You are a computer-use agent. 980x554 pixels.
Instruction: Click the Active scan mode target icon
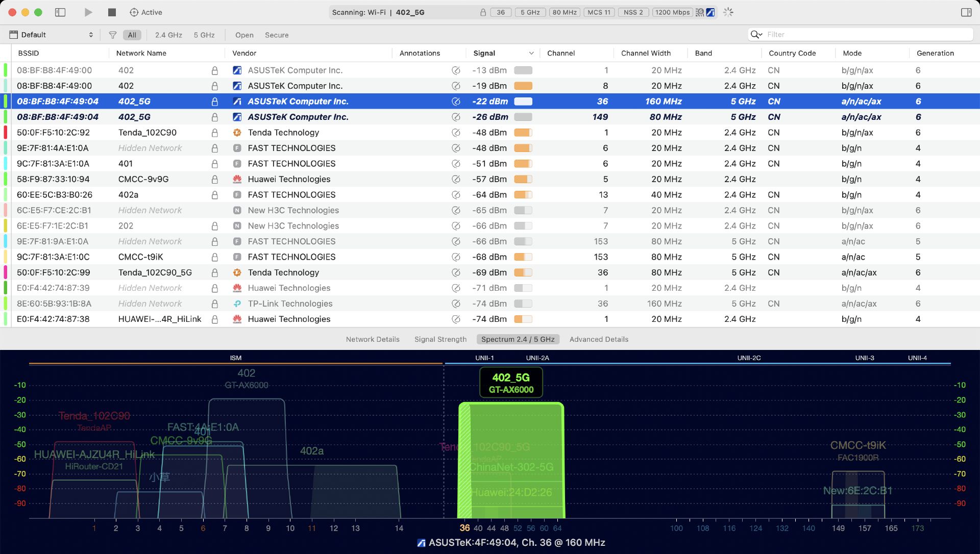pos(134,12)
